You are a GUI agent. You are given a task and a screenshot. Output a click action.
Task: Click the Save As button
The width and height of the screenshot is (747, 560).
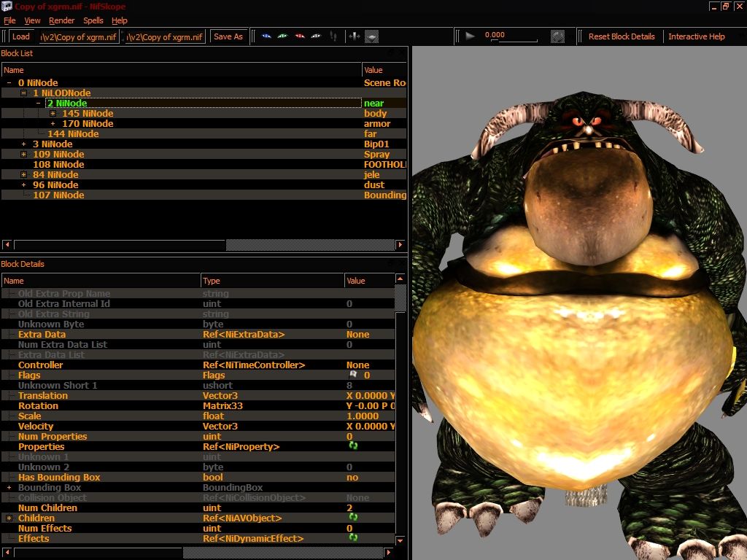pyautogui.click(x=228, y=36)
